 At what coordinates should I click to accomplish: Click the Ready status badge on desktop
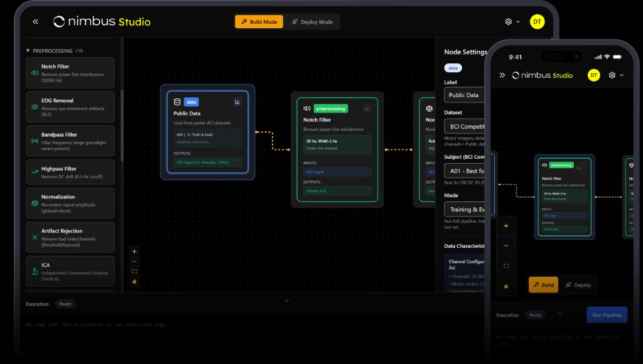click(65, 304)
